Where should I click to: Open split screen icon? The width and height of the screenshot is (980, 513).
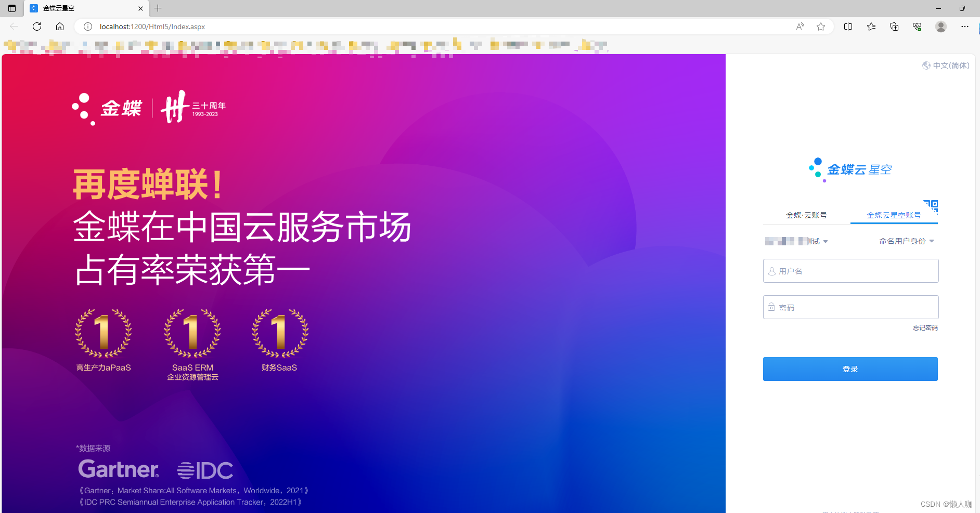pyautogui.click(x=848, y=27)
